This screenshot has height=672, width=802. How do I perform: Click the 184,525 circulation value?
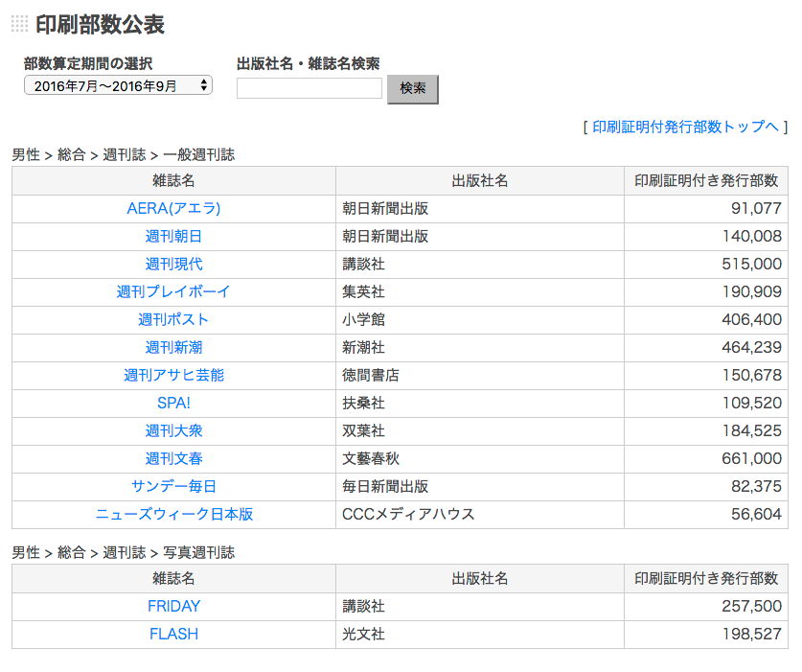click(x=752, y=430)
